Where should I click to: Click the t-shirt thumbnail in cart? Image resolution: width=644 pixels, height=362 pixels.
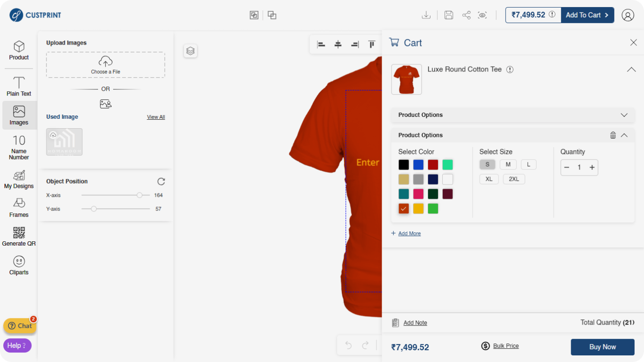[x=406, y=79]
